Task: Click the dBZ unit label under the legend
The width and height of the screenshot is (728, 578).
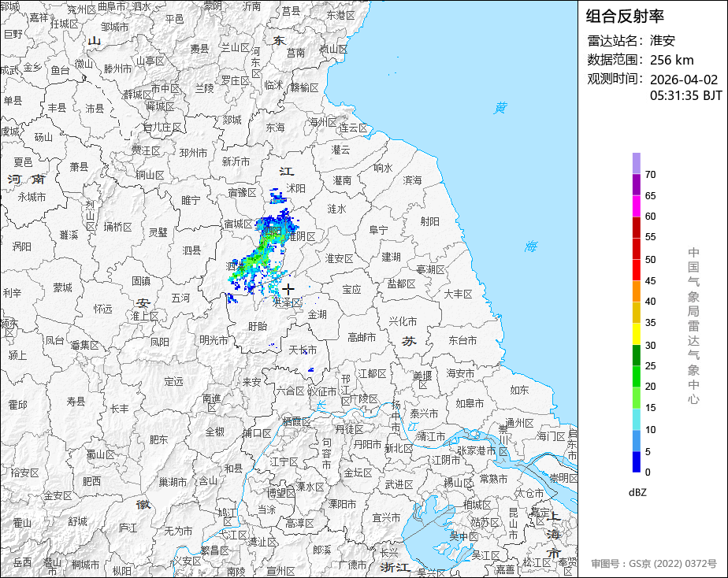Action: (637, 492)
